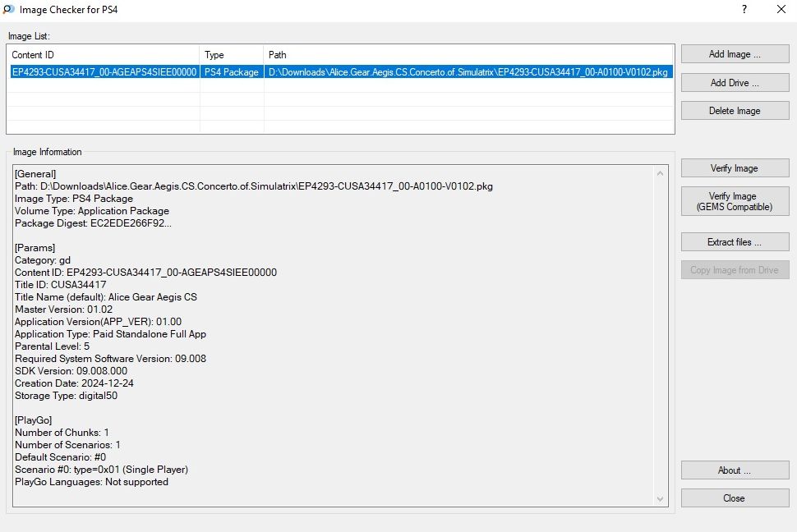Click Application Type: Paid Standalone Full App
Image resolution: width=797 pixels, height=532 pixels.
[x=110, y=334]
